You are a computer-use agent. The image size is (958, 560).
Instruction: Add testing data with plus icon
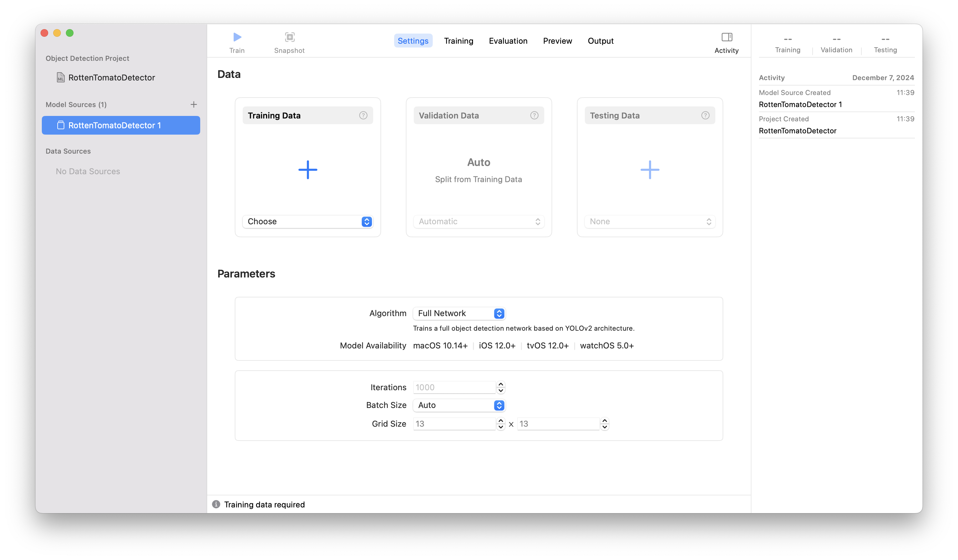click(650, 169)
